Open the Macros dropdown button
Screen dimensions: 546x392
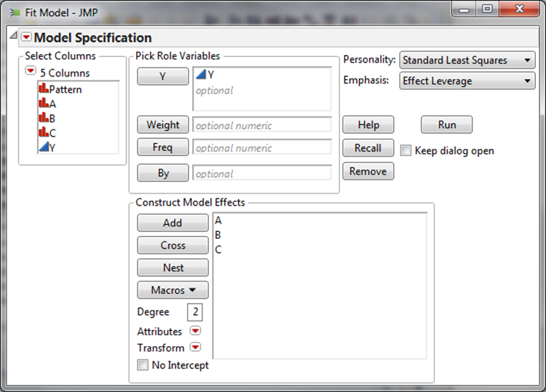coord(173,290)
